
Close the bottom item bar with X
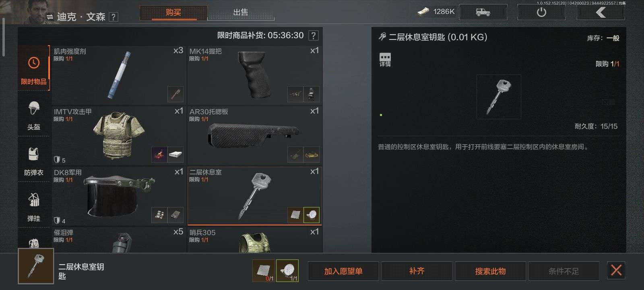(616, 270)
